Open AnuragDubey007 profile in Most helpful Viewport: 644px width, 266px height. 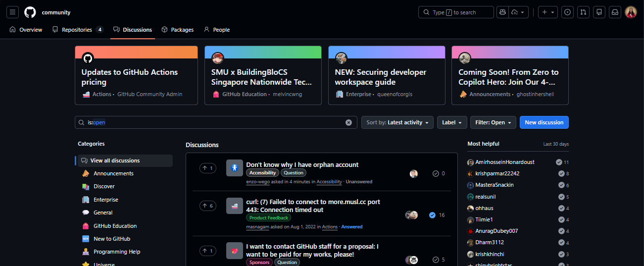tap(496, 231)
